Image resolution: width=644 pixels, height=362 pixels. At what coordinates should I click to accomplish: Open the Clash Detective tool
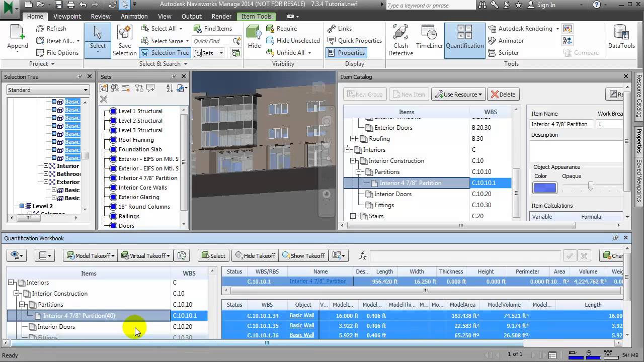tap(400, 40)
